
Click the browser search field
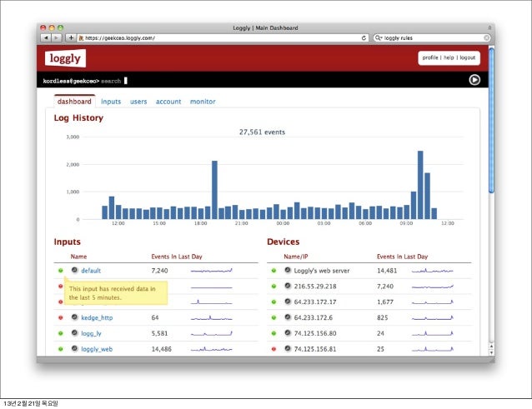pos(432,38)
